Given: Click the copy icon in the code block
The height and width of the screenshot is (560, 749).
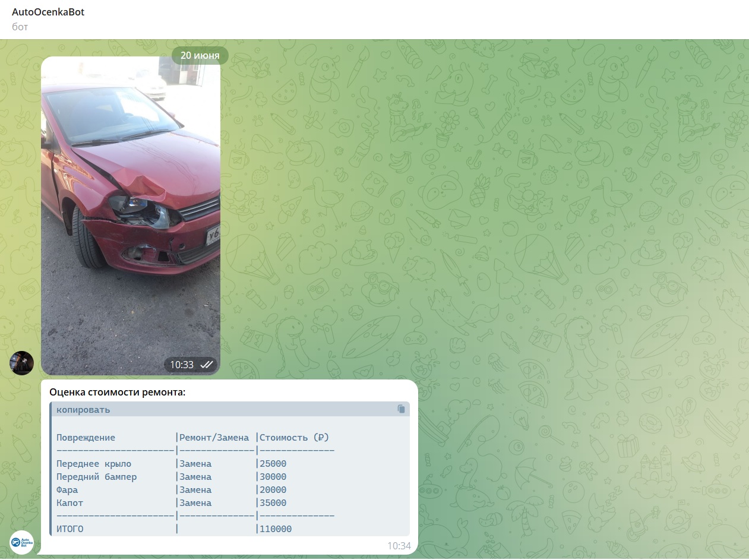Looking at the screenshot, I should 402,409.
